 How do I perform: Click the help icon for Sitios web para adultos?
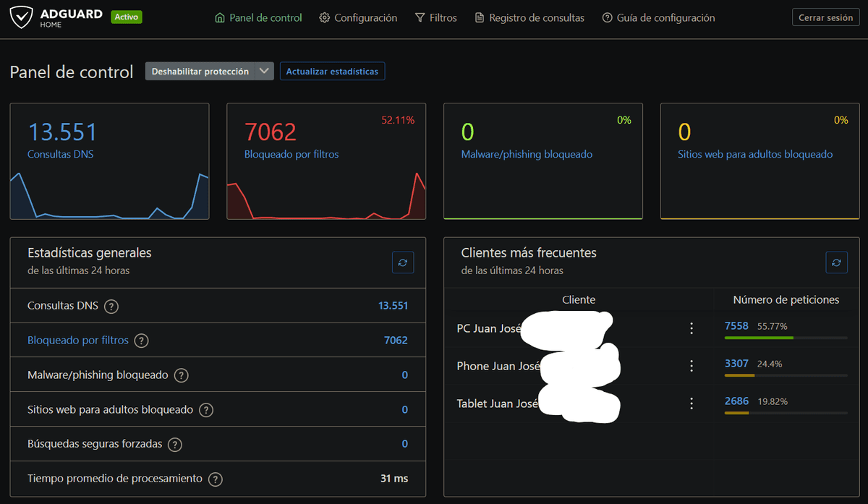point(205,409)
